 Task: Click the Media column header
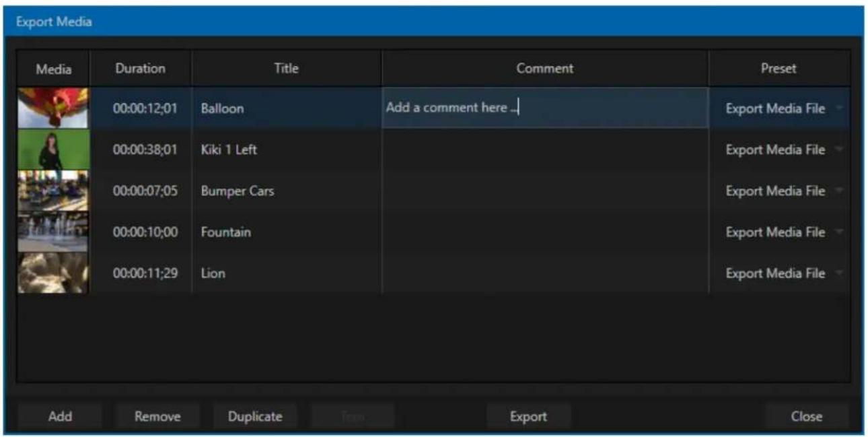53,69
